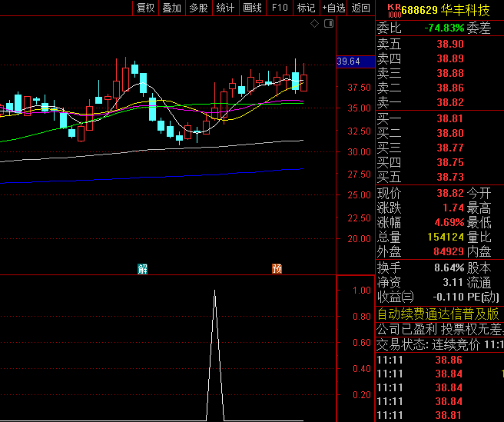Select the 多股 multi-stock view
Screen dimensions: 504x422
pos(199,8)
